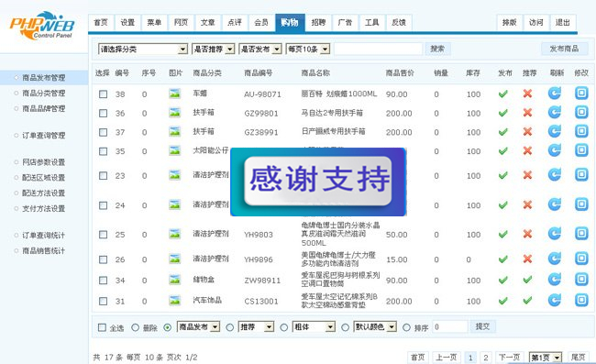The width and height of the screenshot is (596, 364).
Task: Open the 商品发布 bulk action dropdown
Action: tap(199, 326)
